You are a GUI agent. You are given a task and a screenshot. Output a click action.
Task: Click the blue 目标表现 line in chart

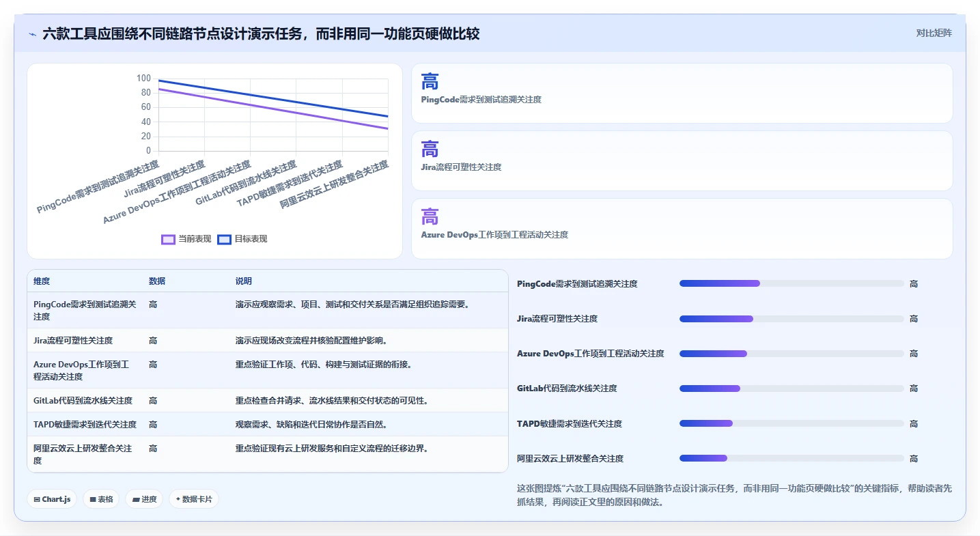click(273, 98)
